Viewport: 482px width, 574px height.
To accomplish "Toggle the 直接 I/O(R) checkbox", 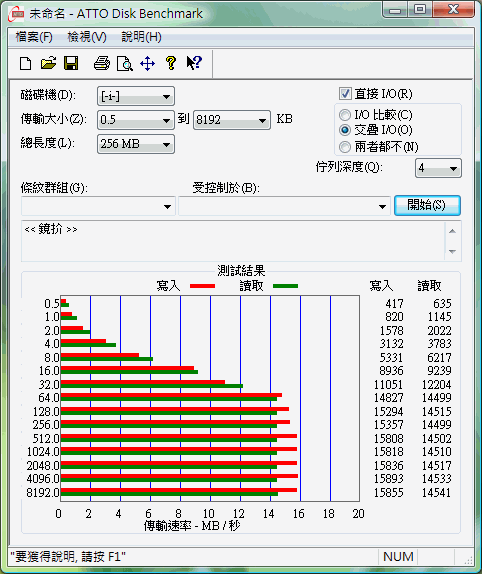I will click(x=345, y=94).
